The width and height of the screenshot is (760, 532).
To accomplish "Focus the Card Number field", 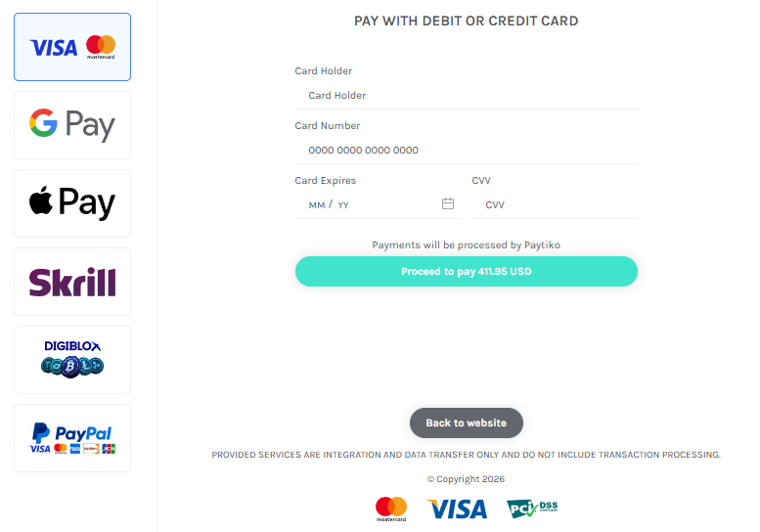I will tap(466, 151).
